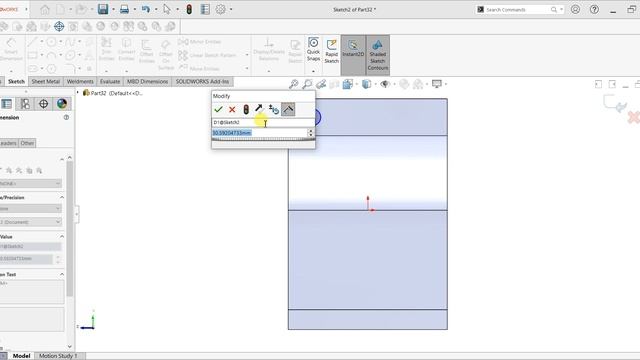The height and width of the screenshot is (360, 640).
Task: Switch to the Sketch tab
Action: click(16, 82)
